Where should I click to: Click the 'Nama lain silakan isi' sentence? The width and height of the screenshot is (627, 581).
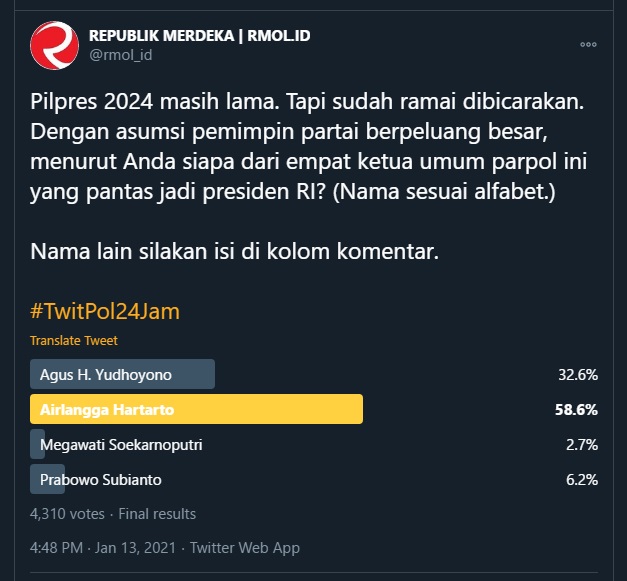pos(235,251)
